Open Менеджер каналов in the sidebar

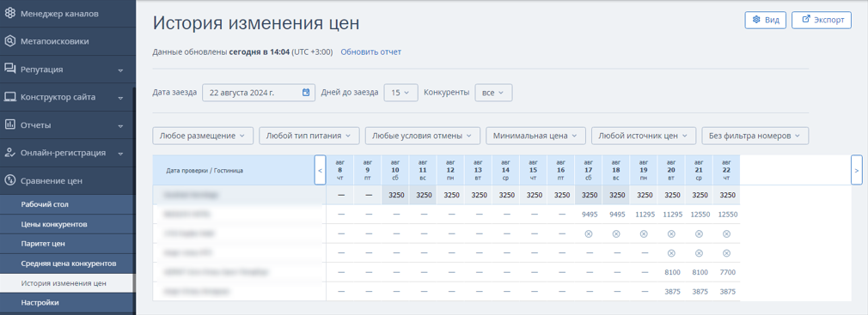pos(67,13)
